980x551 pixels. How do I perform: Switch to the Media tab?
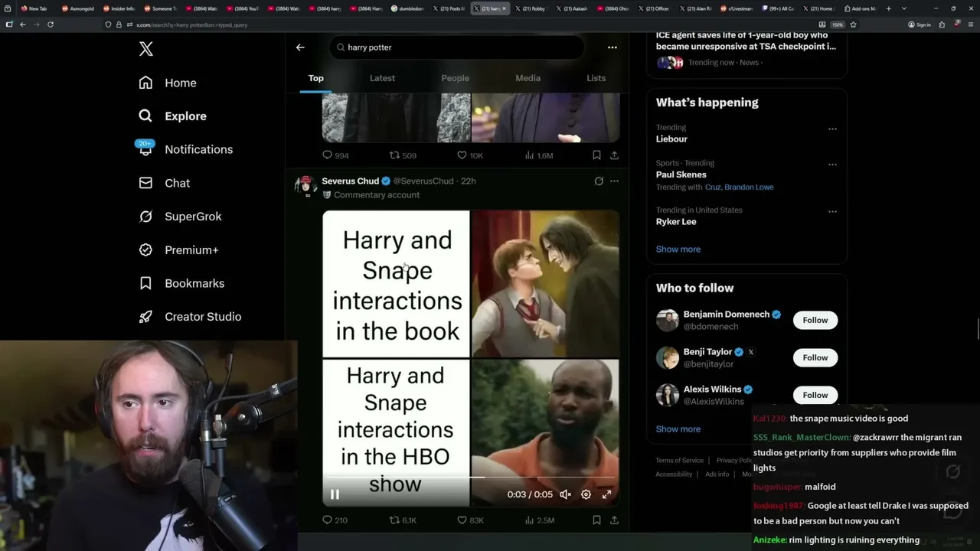pos(528,78)
